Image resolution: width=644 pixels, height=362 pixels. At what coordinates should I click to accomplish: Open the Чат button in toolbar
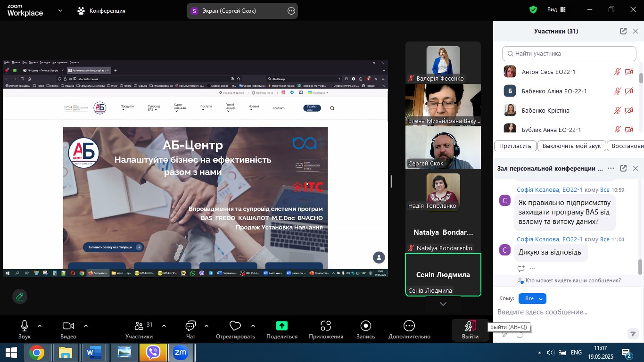click(190, 329)
